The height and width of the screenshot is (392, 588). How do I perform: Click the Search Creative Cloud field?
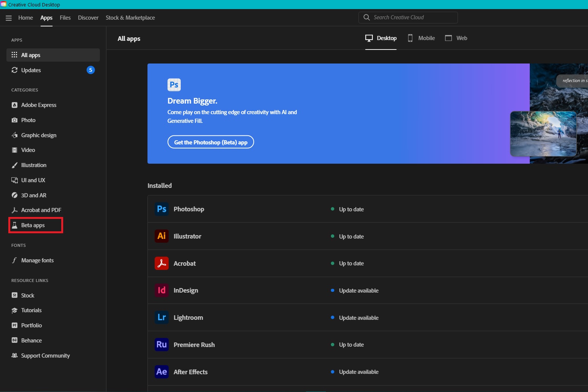coord(408,17)
